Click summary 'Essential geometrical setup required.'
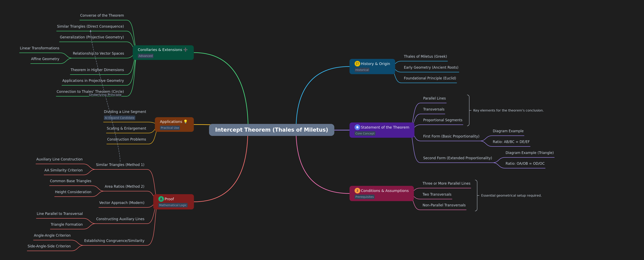This screenshot has width=644, height=260. pos(511,195)
